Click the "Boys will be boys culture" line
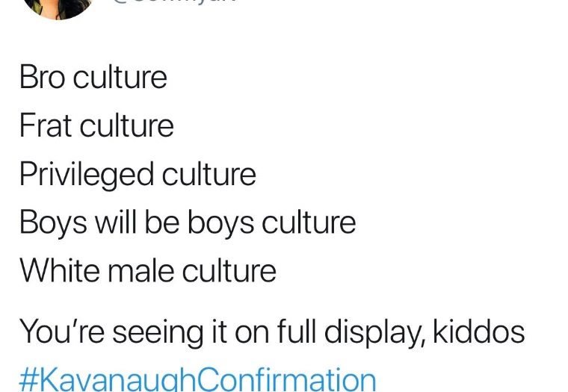 tap(188, 222)
